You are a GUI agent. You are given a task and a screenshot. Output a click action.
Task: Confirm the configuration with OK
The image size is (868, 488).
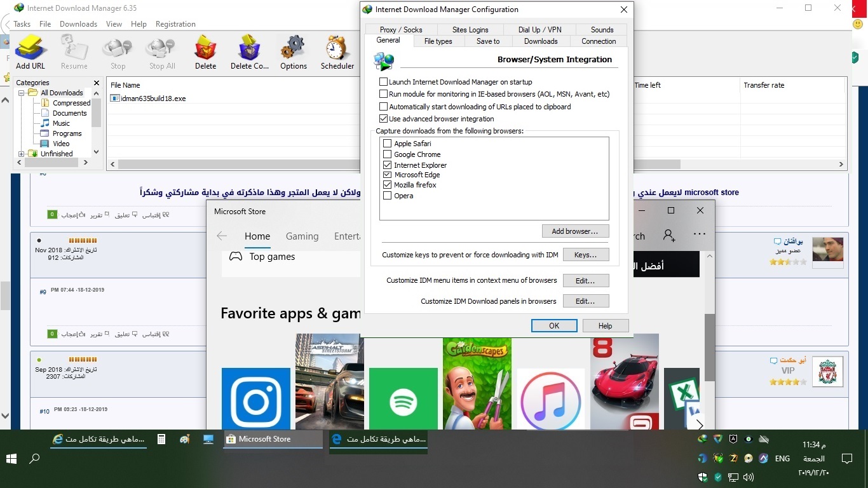click(554, 326)
